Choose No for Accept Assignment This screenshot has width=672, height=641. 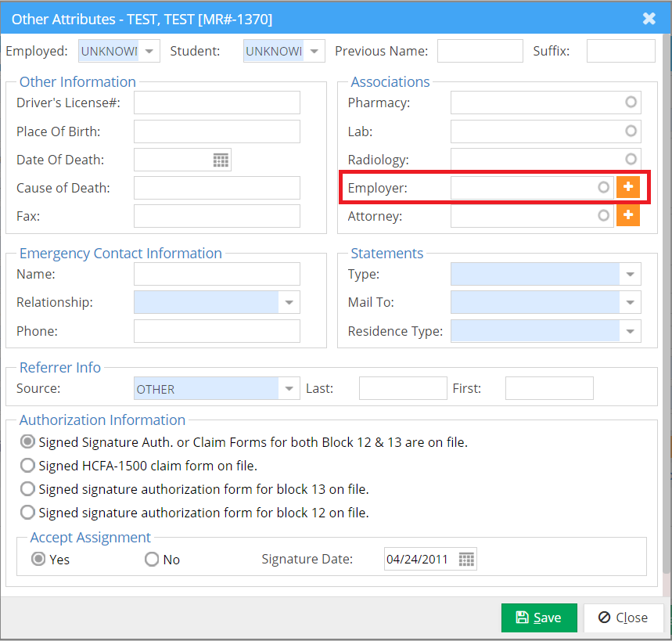click(152, 560)
